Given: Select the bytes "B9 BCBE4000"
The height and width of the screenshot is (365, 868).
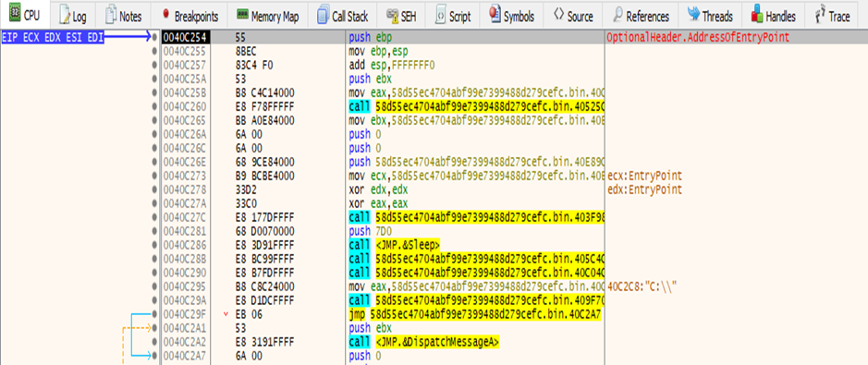Looking at the screenshot, I should (264, 176).
